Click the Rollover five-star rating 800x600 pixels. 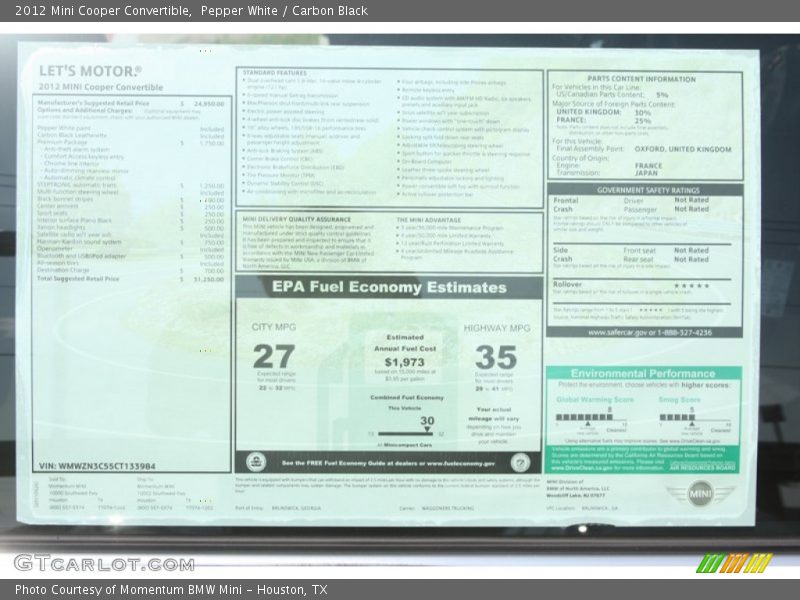[x=691, y=286]
